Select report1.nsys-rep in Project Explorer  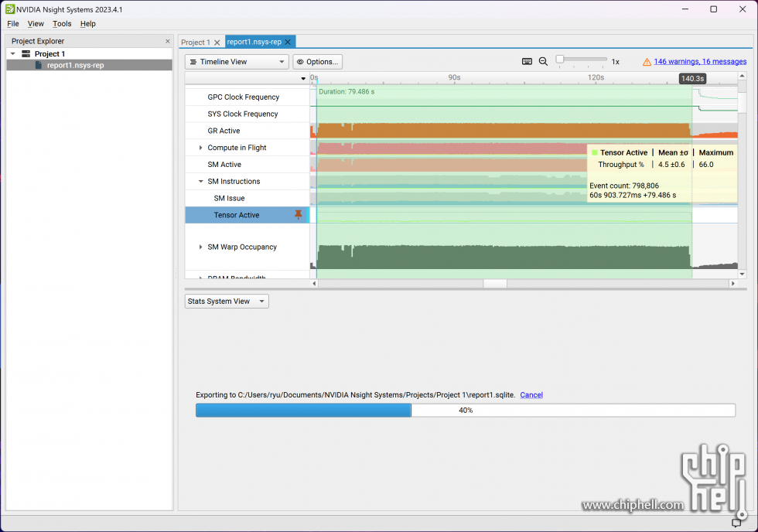tap(90, 65)
